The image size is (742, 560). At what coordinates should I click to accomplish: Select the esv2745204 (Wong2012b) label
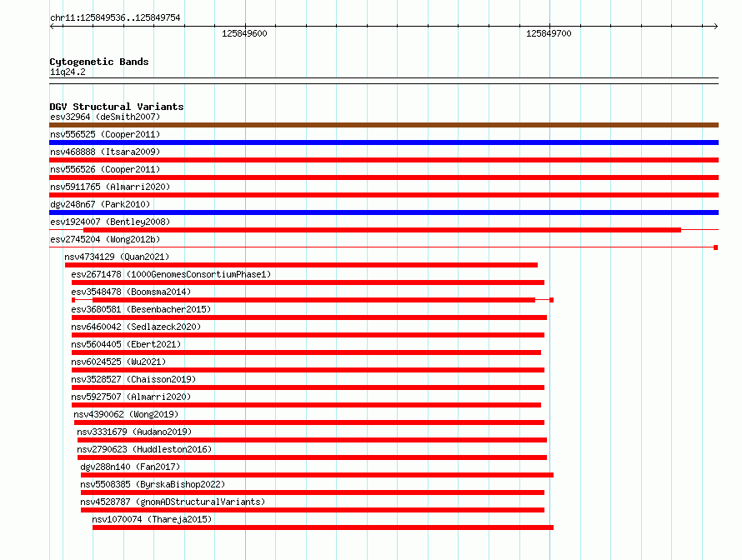click(105, 239)
